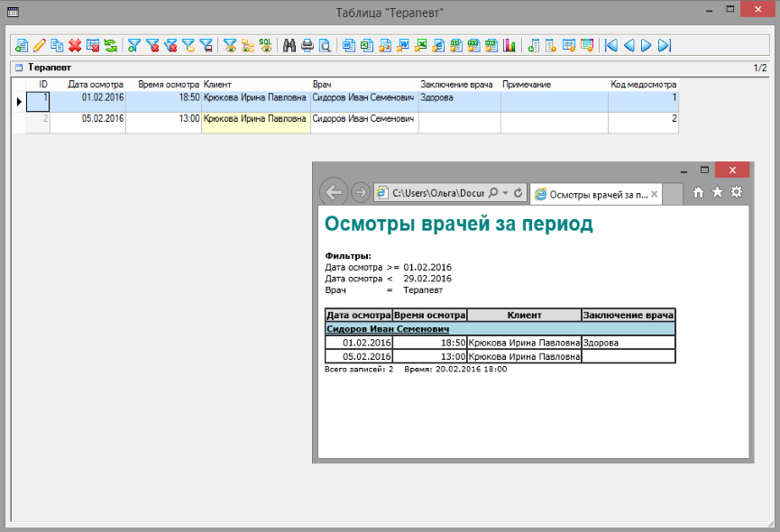The image size is (780, 532).
Task: Open the SQL query icon
Action: [x=265, y=45]
